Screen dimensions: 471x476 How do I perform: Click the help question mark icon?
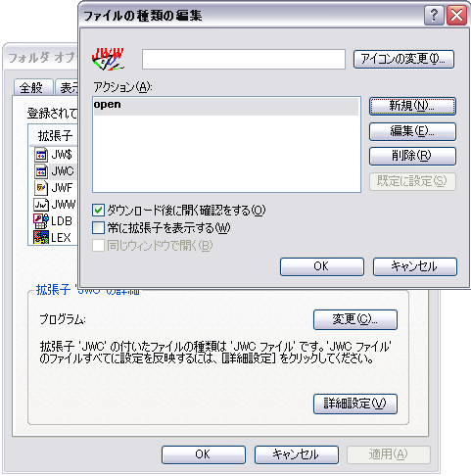pos(434,15)
